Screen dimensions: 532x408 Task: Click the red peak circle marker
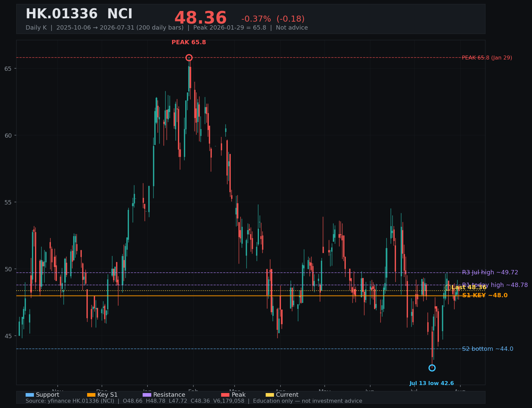click(x=189, y=58)
